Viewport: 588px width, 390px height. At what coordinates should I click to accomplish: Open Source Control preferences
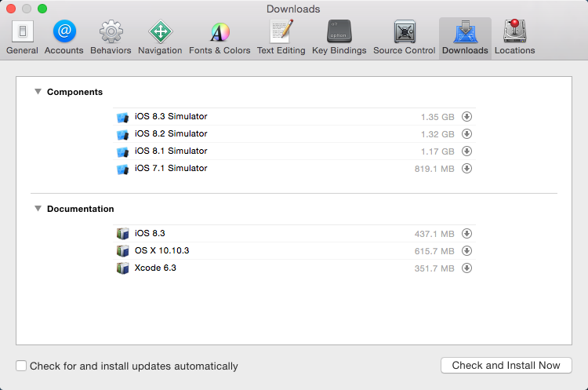(405, 38)
